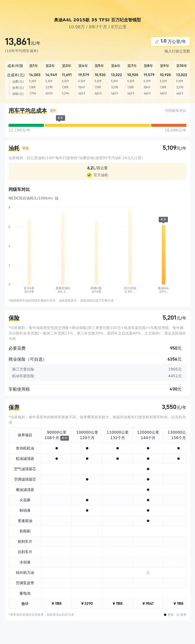Click the 车船使用税 row

(97, 389)
